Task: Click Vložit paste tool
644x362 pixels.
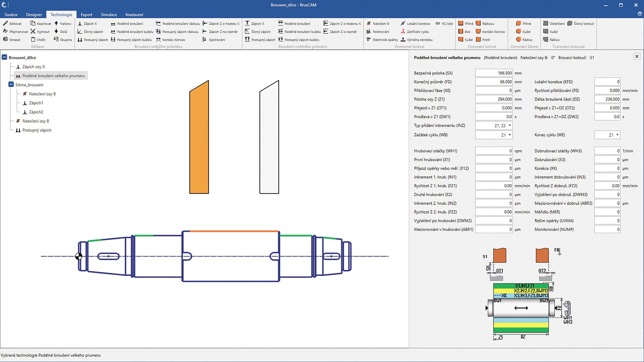Action: tap(38, 40)
